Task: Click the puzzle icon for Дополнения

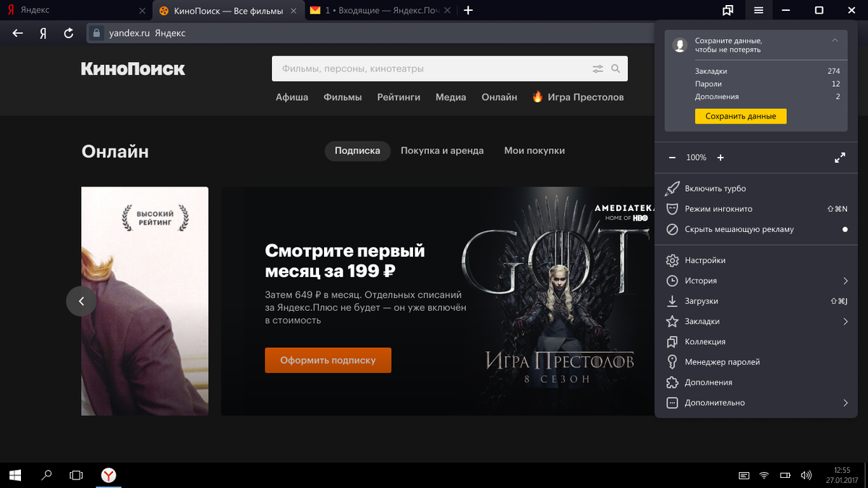Action: point(672,382)
